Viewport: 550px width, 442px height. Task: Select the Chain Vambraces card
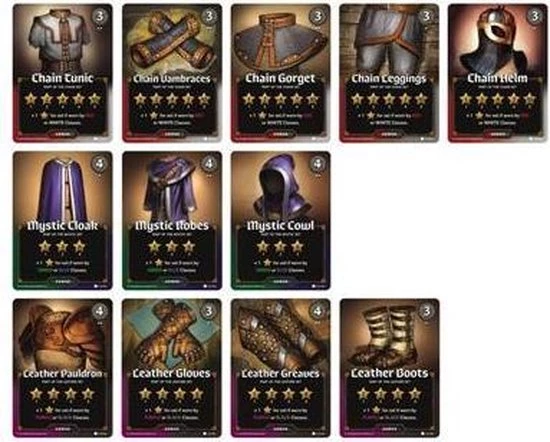[172, 73]
